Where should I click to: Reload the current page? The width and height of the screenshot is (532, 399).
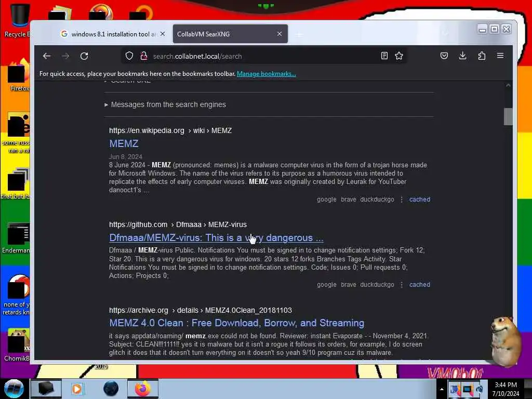pos(84,56)
